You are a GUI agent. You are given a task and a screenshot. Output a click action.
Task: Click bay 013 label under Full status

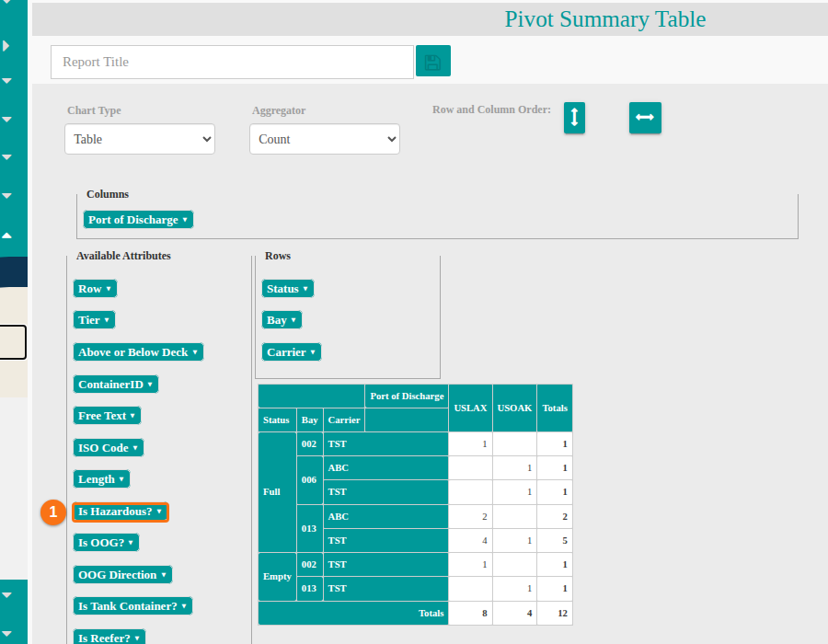309,528
